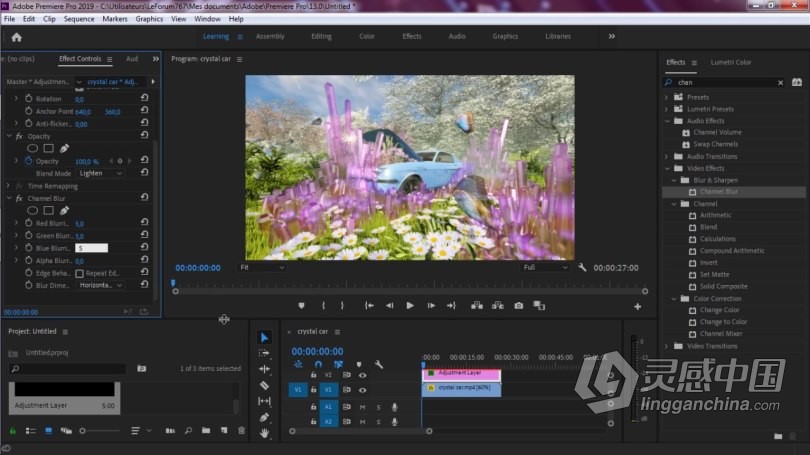810x455 pixels.
Task: Reset the Rotation parameter
Action: tap(145, 98)
